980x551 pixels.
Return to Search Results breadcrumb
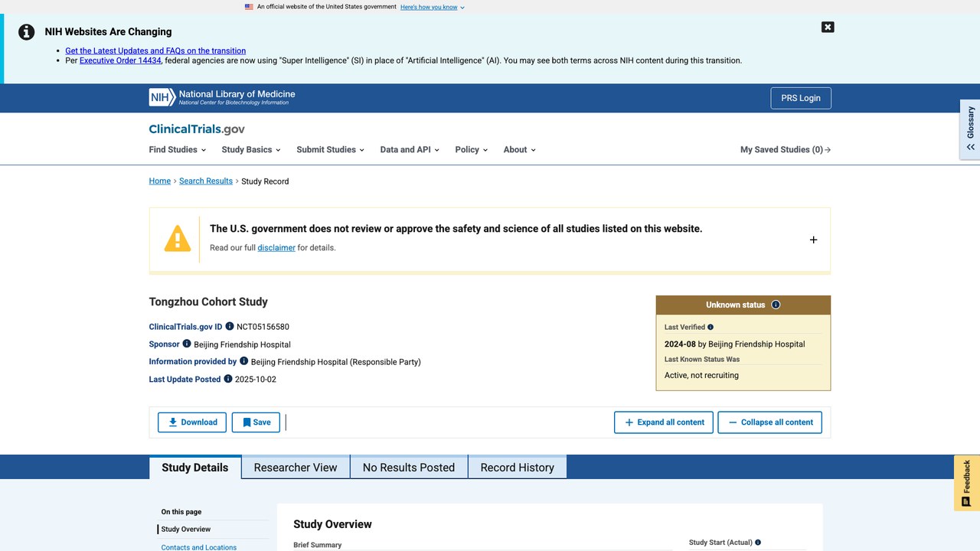(206, 181)
